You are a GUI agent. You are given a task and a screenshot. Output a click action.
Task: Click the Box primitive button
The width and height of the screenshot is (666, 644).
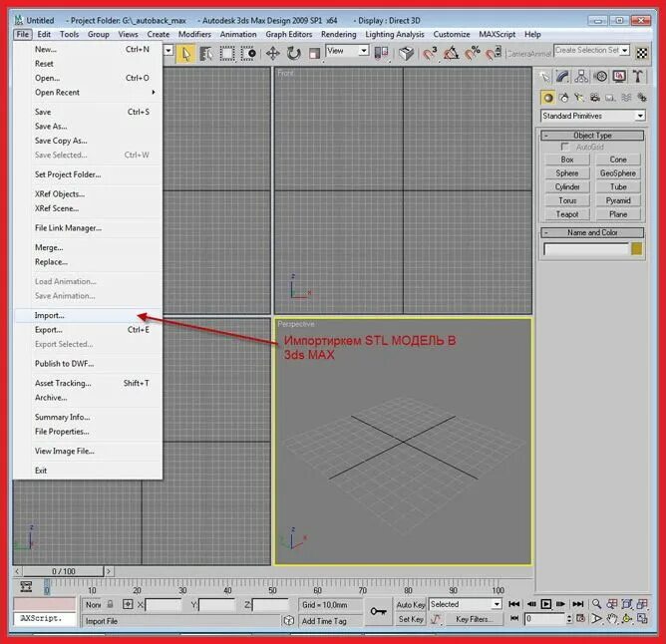click(567, 160)
